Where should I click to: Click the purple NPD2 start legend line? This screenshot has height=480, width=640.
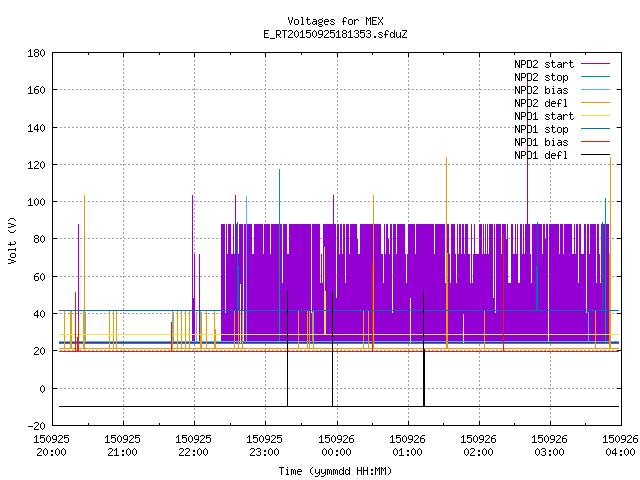[x=595, y=64]
